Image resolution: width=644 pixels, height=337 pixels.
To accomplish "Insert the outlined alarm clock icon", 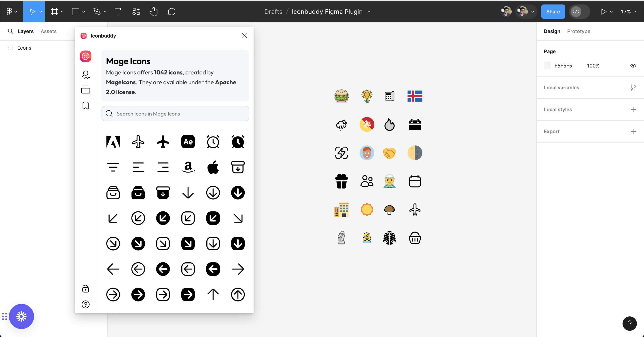I will [213, 142].
